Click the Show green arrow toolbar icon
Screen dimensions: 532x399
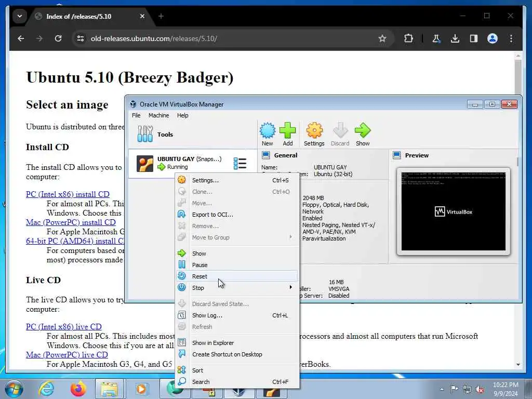(363, 134)
